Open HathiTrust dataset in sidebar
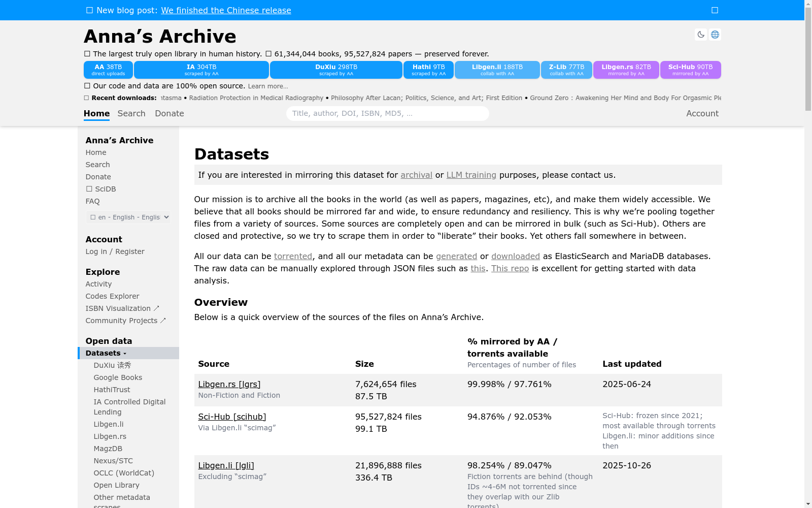Image resolution: width=812 pixels, height=508 pixels. [x=112, y=390]
